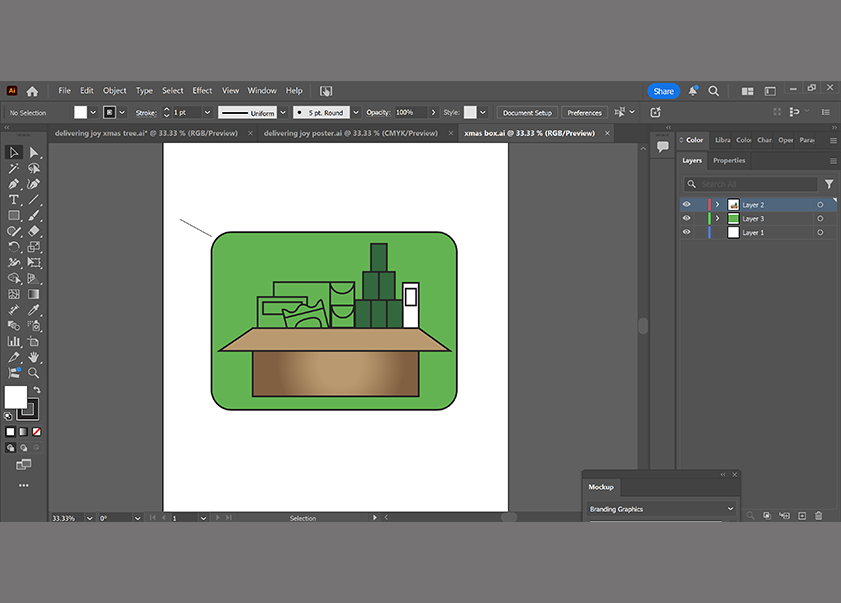This screenshot has width=841, height=603.
Task: Open the comments speech bubble panel
Action: 662,147
